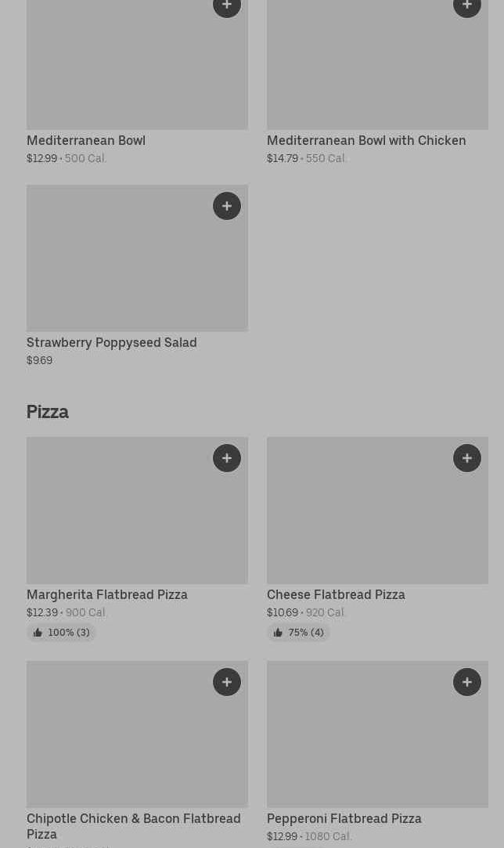This screenshot has width=504, height=848.
Task: Add Mediterranean Bowl with Chicken to cart
Action: [x=467, y=6]
